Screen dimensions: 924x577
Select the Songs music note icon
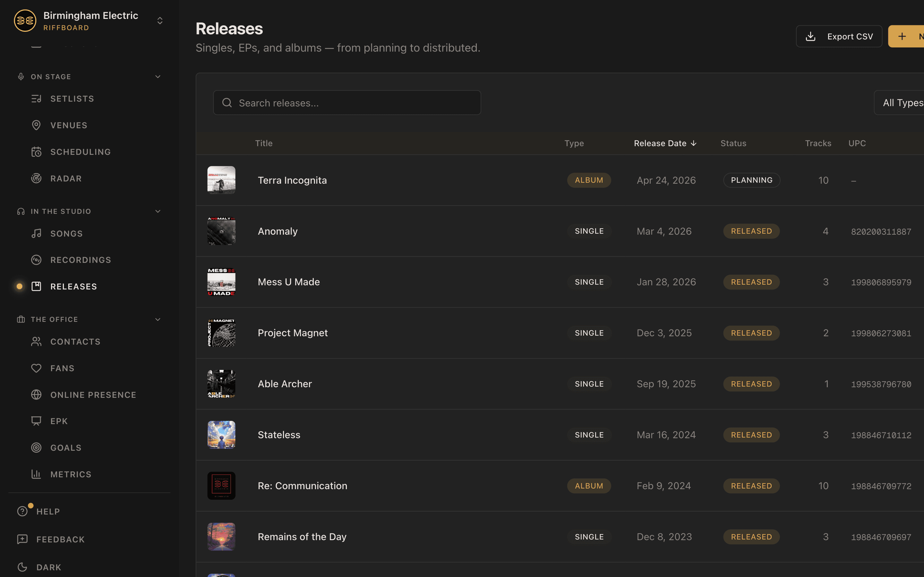(x=36, y=233)
